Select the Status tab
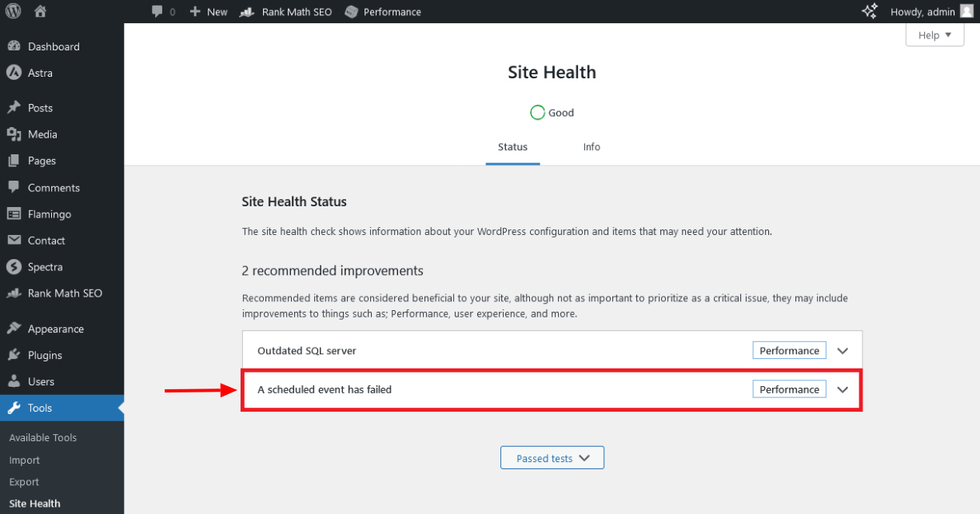Viewport: 980px width, 514px height. (512, 147)
